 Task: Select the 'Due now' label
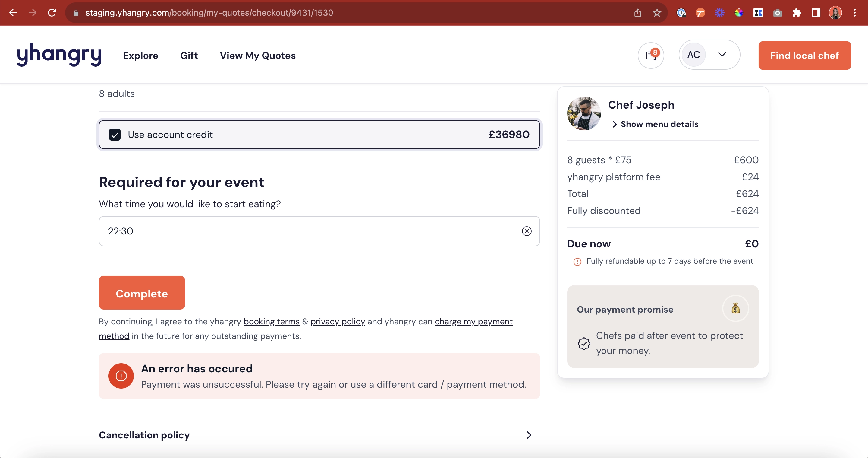coord(589,244)
